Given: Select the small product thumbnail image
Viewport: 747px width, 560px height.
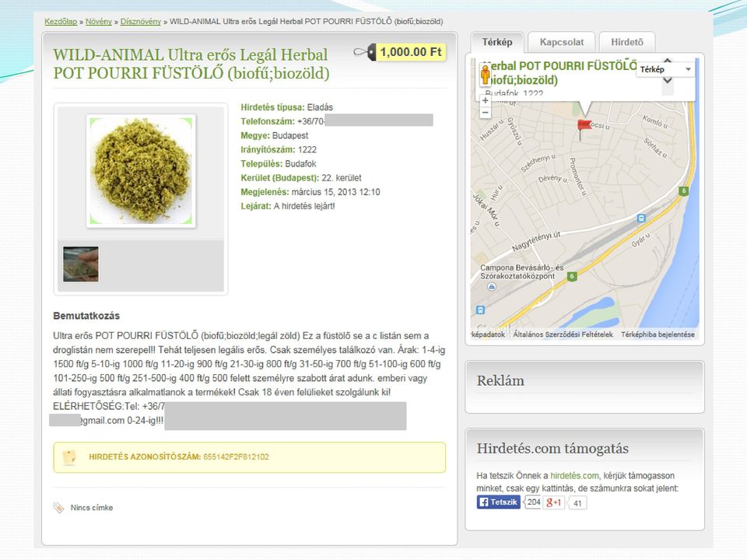Looking at the screenshot, I should [81, 264].
